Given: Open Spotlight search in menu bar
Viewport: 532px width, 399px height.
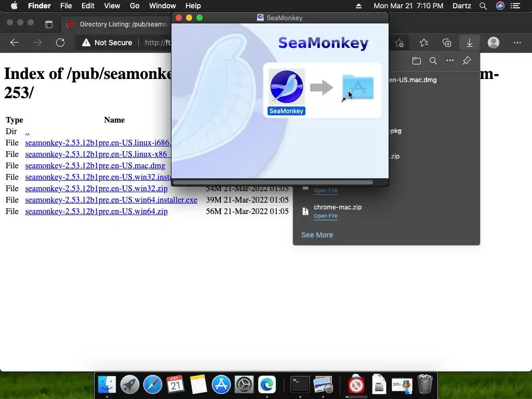Looking at the screenshot, I should point(483,6).
